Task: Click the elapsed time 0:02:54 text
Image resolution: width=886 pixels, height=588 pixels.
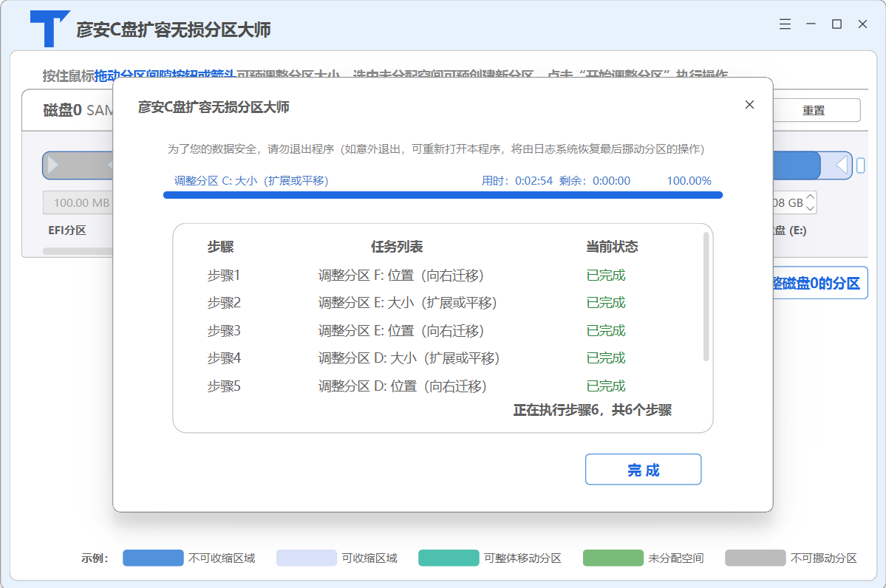Action: [517, 181]
